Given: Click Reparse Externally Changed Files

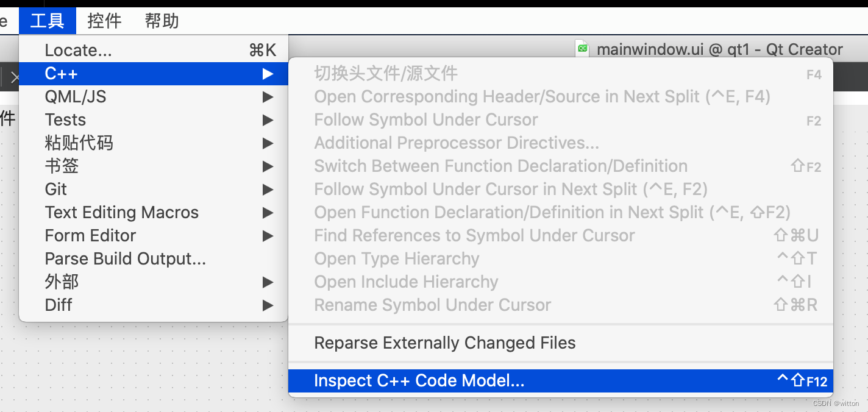Looking at the screenshot, I should click(445, 343).
